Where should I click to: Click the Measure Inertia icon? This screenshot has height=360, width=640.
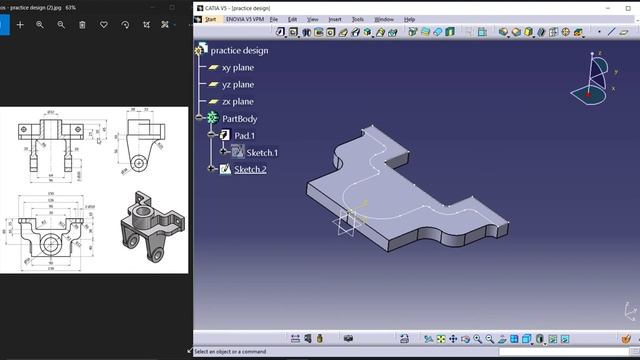click(320, 338)
